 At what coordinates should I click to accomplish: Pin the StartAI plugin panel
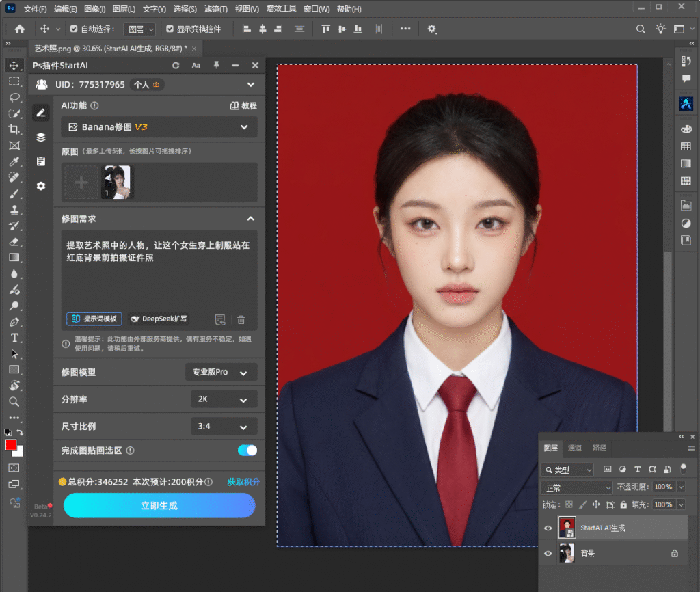pos(216,65)
